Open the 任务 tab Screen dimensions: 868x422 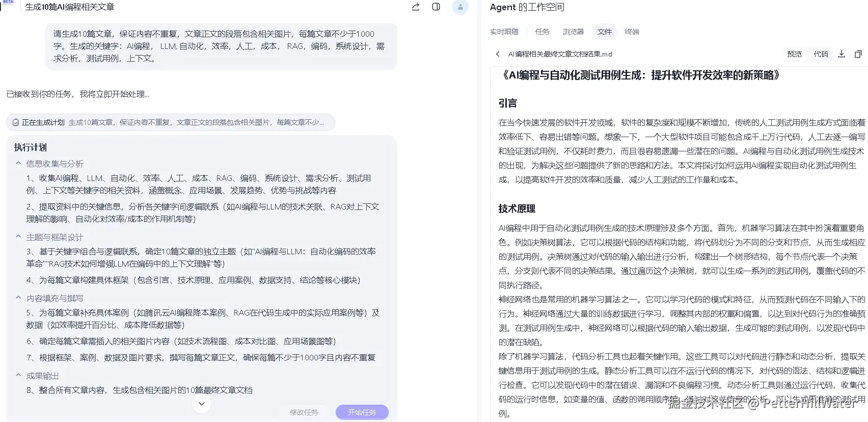click(x=542, y=32)
